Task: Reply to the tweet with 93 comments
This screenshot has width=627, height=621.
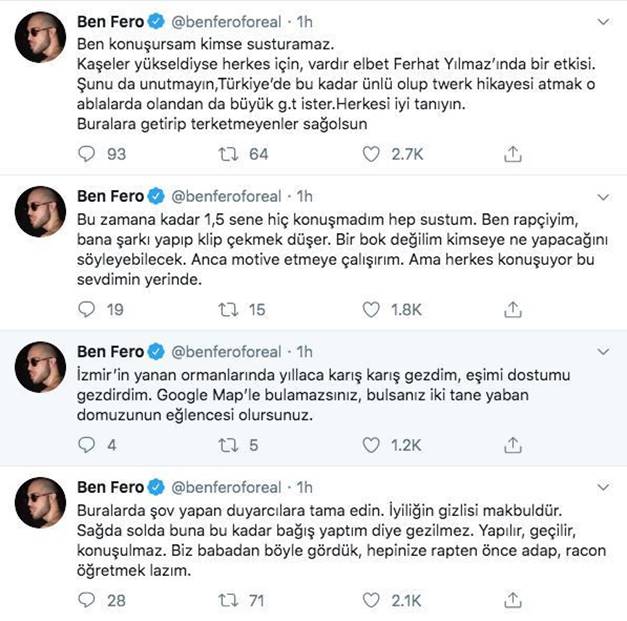Action: (86, 154)
